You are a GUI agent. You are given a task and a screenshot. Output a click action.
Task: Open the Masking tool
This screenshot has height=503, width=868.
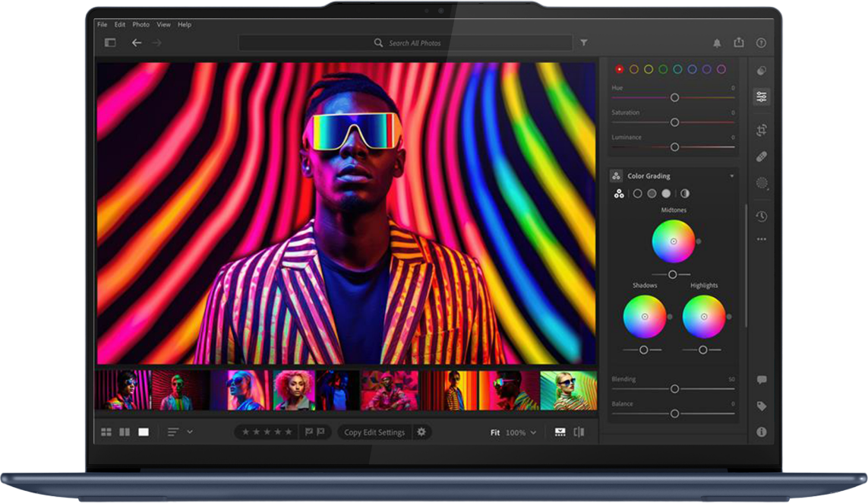coord(761,182)
